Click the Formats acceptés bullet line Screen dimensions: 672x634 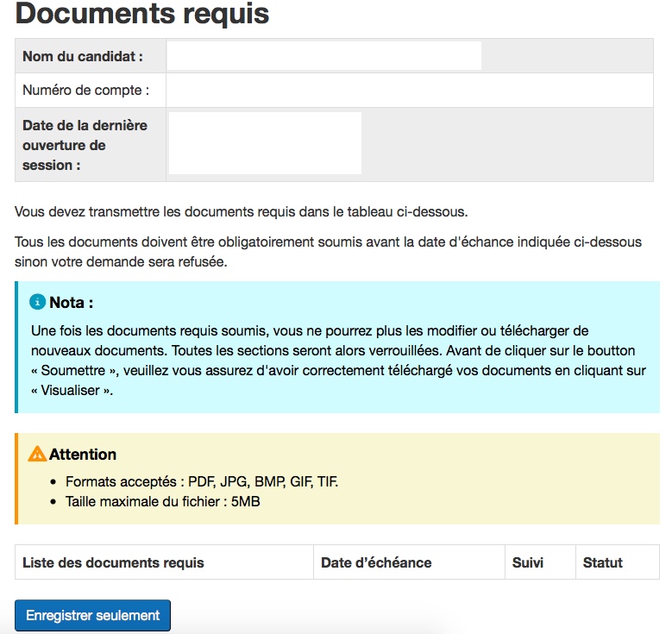tap(202, 481)
